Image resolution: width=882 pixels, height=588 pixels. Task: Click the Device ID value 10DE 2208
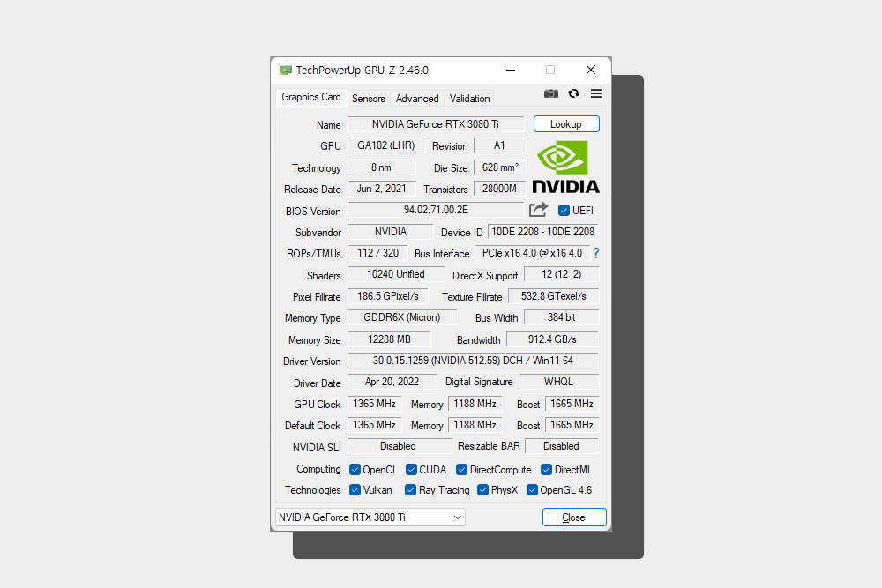point(542,232)
